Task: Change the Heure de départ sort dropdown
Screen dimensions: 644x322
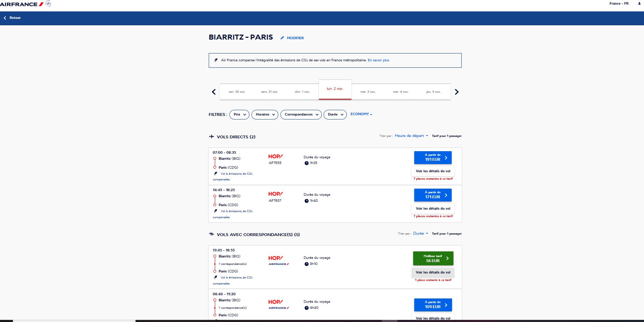Action: pos(411,136)
